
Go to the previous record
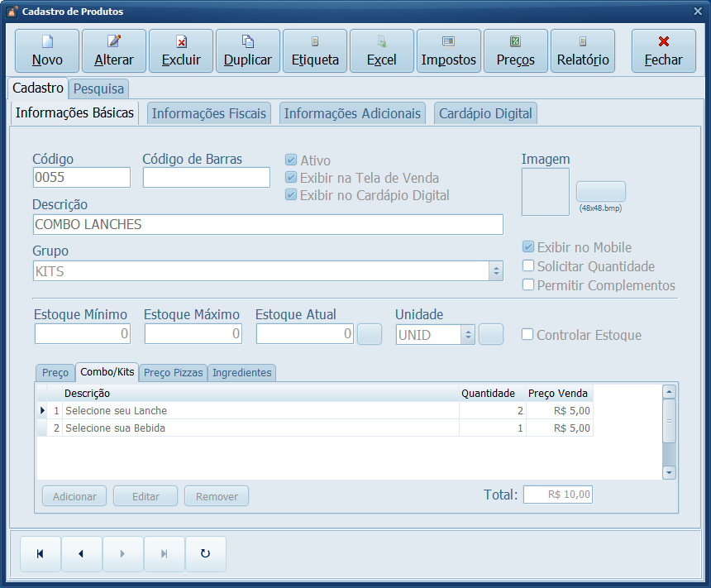coord(82,553)
